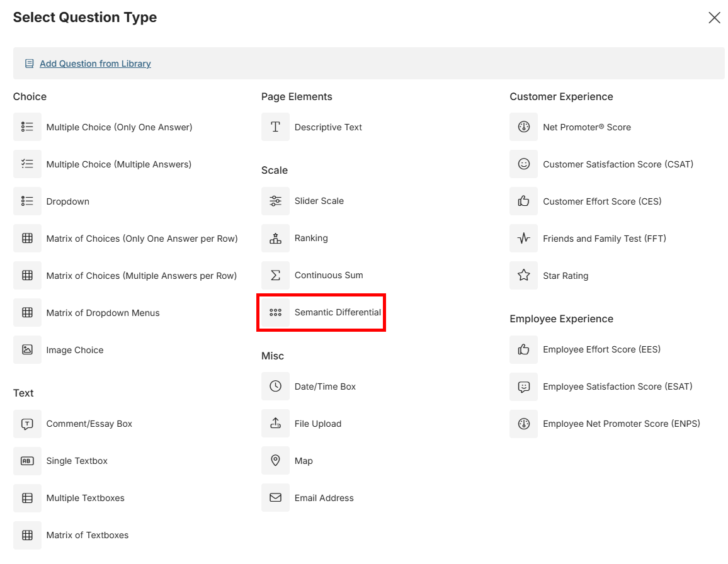Choose Multiple Choice (Only One Answer) label
This screenshot has width=728, height=564.
coord(119,127)
